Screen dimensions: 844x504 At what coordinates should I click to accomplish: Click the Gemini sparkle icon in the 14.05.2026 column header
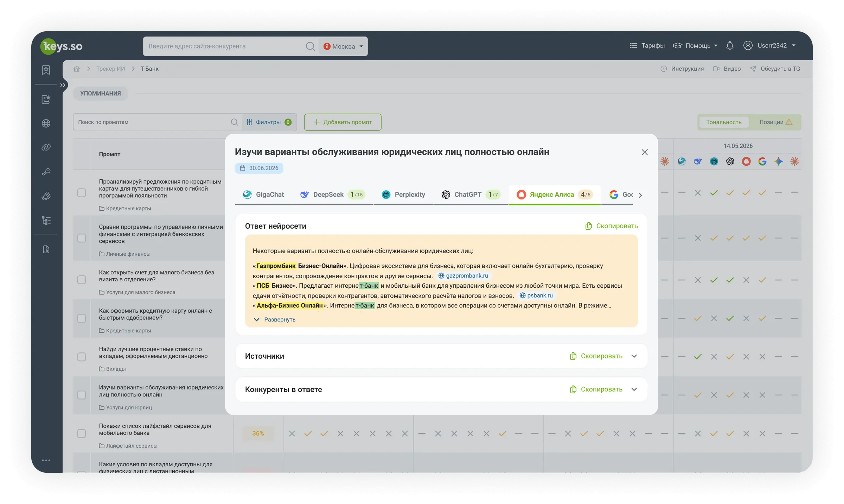779,161
